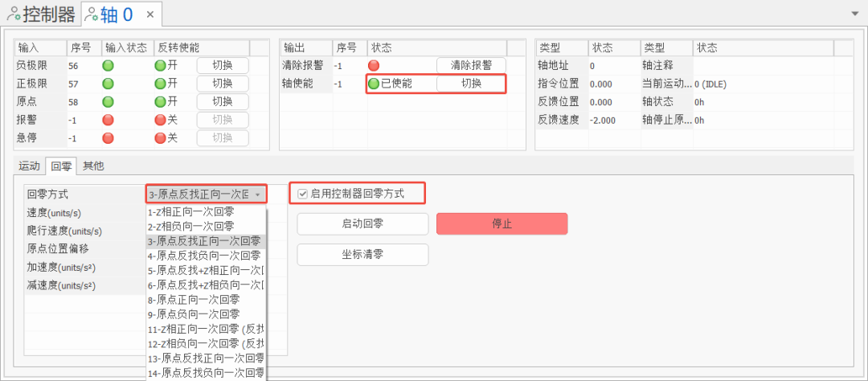Click the 指令位置 row label
Image resolution: width=868 pixels, height=381 pixels.
pos(559,84)
